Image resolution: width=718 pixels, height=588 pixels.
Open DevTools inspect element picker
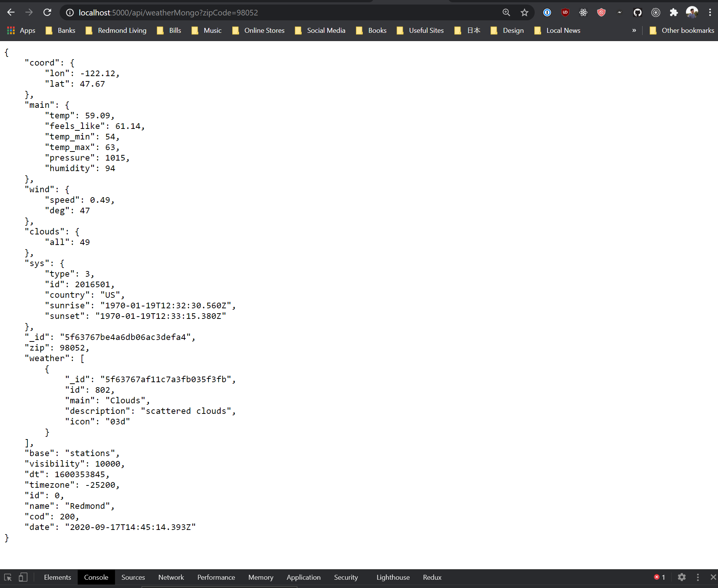(x=8, y=577)
